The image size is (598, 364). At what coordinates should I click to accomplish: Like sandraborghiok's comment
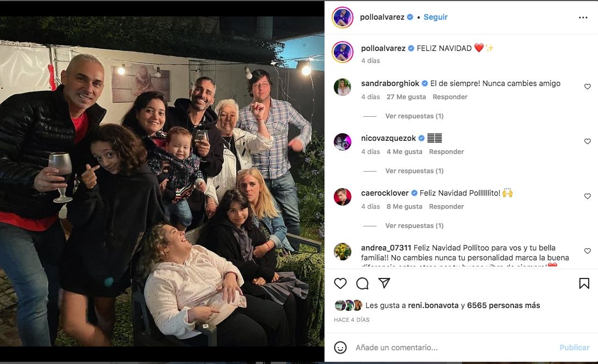coord(588,87)
